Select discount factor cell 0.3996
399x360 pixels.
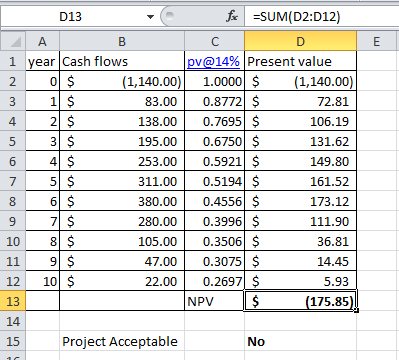214,221
